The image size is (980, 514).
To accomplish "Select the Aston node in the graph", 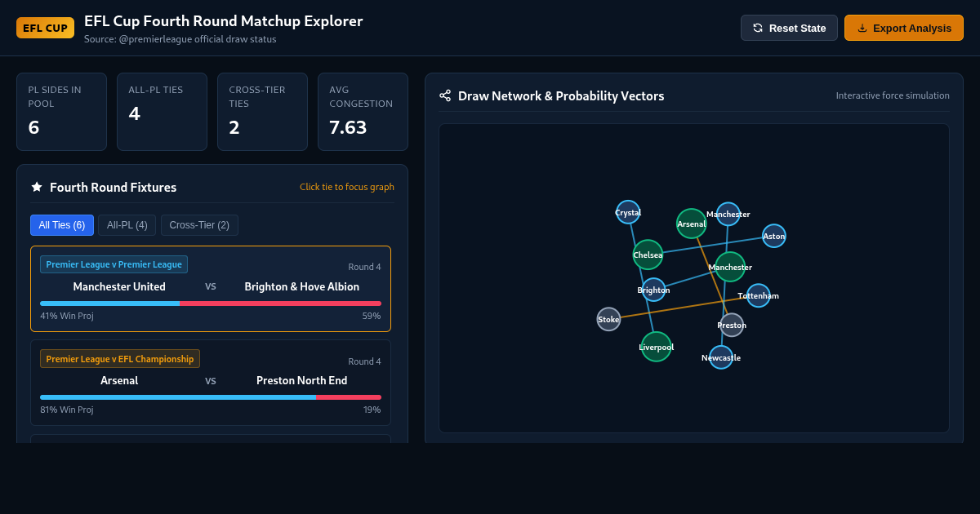I will [x=774, y=236].
